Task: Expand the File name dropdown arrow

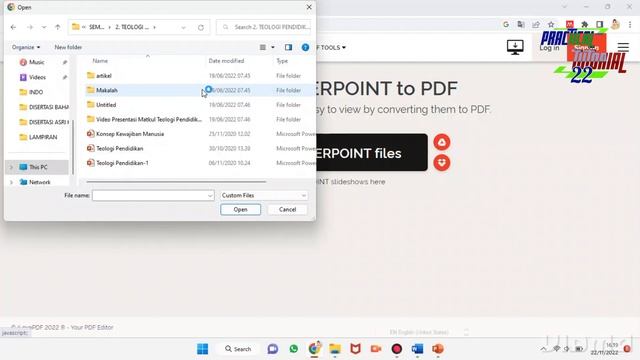Action: click(x=210, y=196)
